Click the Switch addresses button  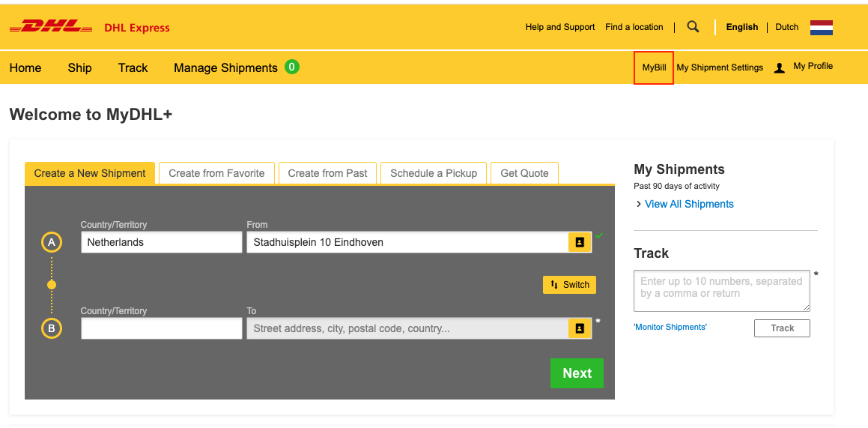click(x=569, y=285)
